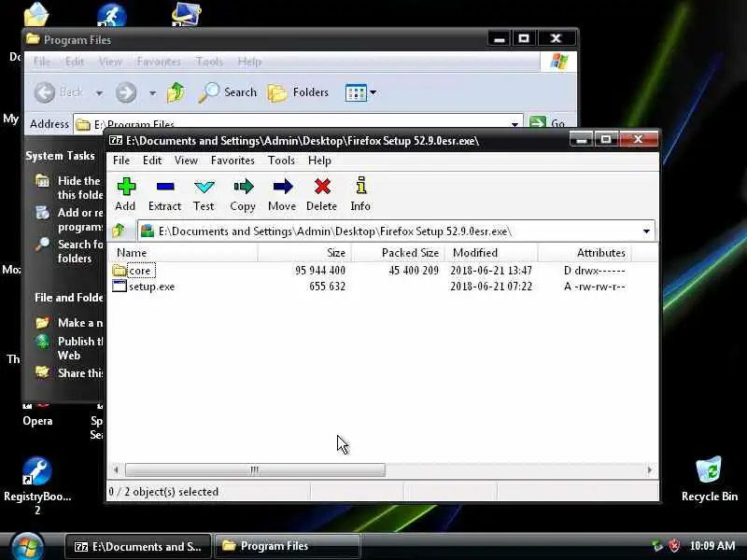Select the '2018-06-21 07:22' modified cell
This screenshot has width=747, height=560.
pyautogui.click(x=491, y=287)
